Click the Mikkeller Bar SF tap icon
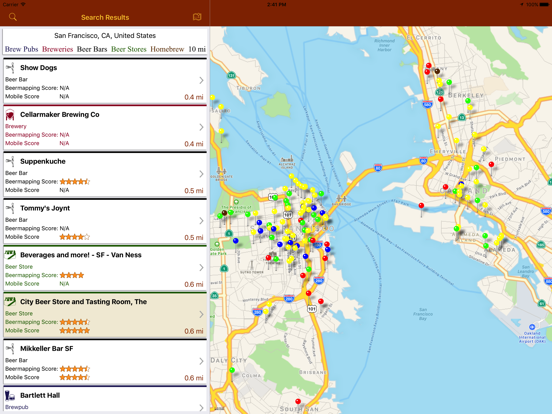 (11, 349)
